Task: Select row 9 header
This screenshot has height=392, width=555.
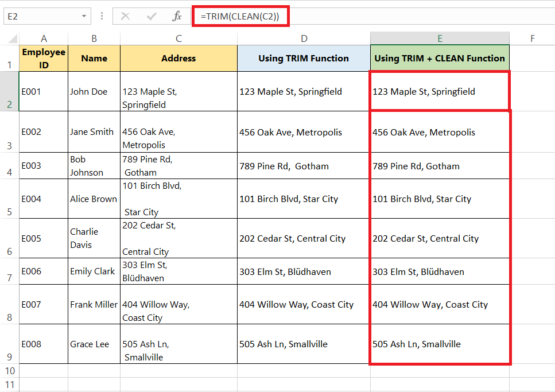Action: (x=10, y=344)
